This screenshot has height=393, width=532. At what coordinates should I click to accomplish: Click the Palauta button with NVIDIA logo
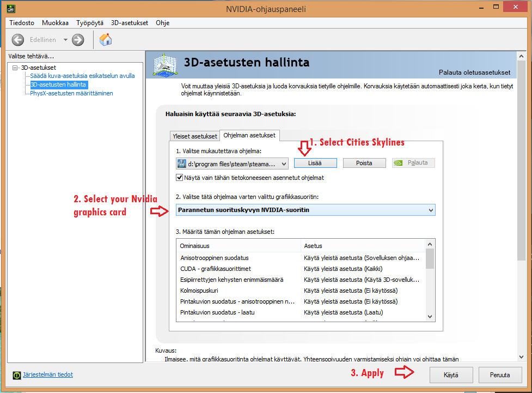point(413,163)
